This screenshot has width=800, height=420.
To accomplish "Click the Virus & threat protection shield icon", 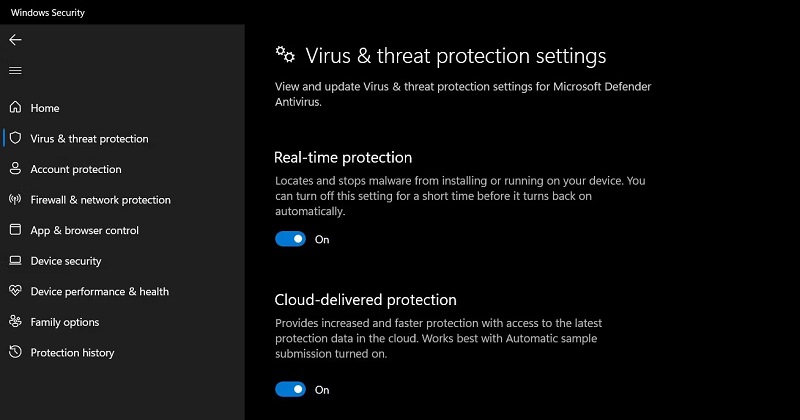I will 15,139.
